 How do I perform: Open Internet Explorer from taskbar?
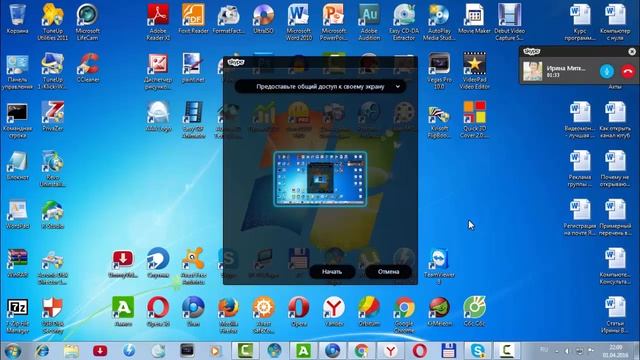click(x=42, y=351)
